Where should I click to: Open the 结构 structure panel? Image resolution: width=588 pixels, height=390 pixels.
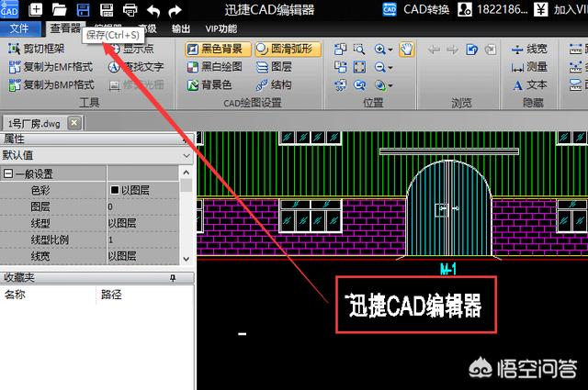(x=274, y=84)
